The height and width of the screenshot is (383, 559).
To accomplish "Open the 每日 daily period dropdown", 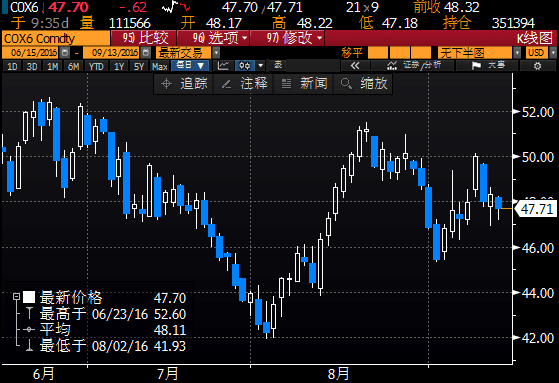I will click(190, 66).
